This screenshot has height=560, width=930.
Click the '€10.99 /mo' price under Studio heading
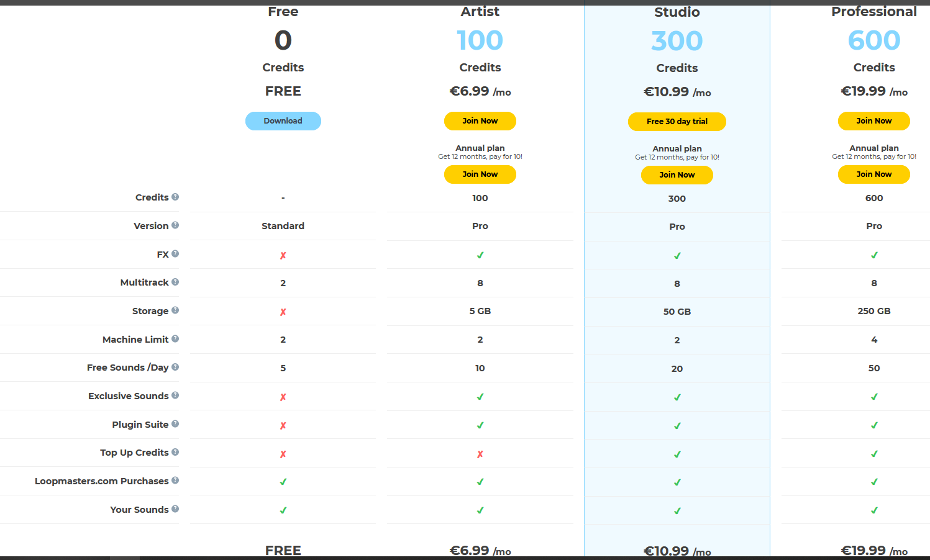point(677,92)
